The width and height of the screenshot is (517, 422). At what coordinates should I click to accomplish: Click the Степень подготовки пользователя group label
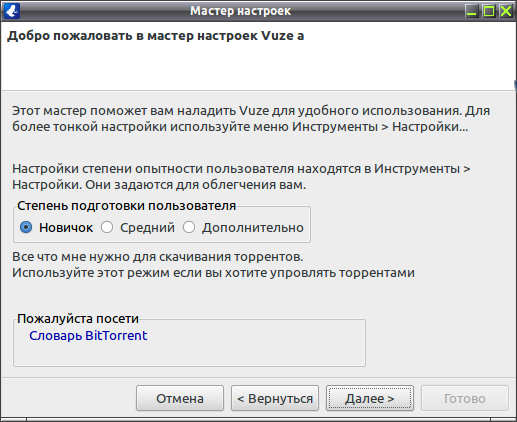[126, 206]
